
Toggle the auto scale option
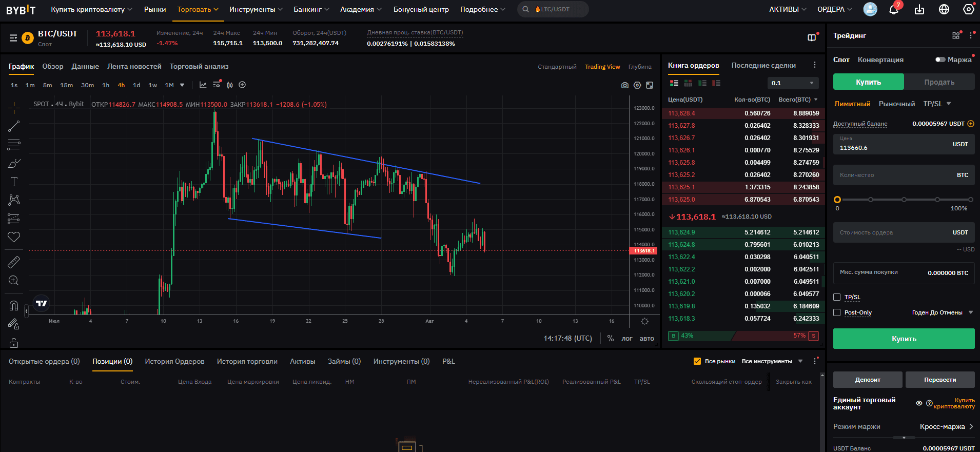[647, 339]
